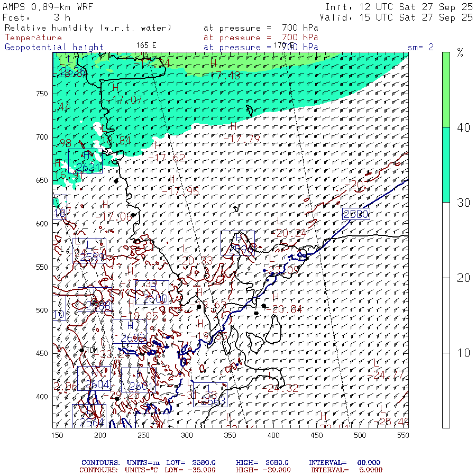Click the blue Geopotential height legend label
Viewport: 476px width, 476px height.
point(54,47)
